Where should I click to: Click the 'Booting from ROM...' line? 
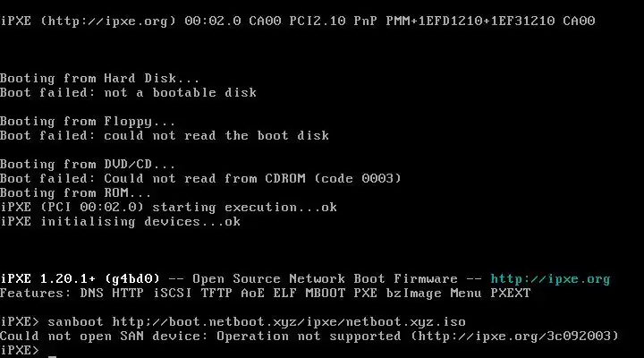coord(75,192)
